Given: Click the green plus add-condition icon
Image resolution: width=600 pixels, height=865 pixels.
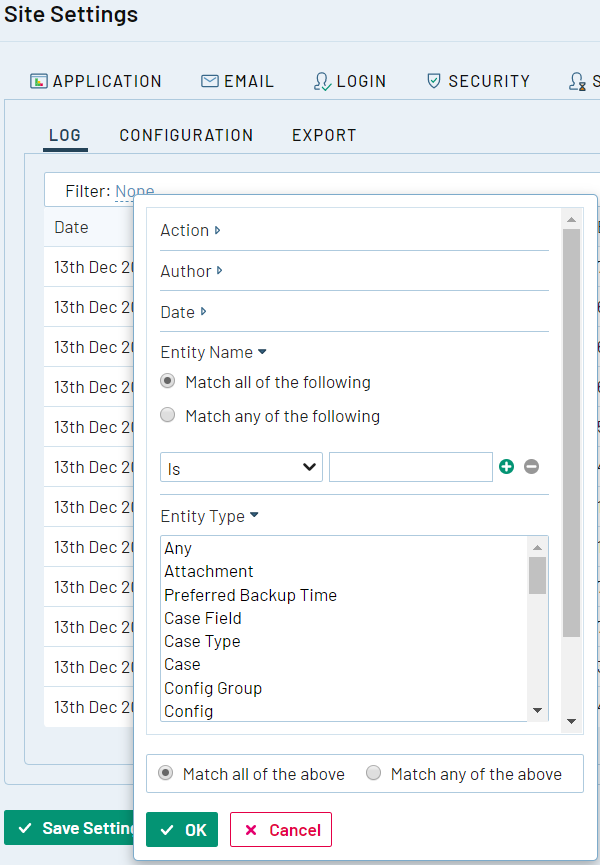Looking at the screenshot, I should click(x=507, y=467).
